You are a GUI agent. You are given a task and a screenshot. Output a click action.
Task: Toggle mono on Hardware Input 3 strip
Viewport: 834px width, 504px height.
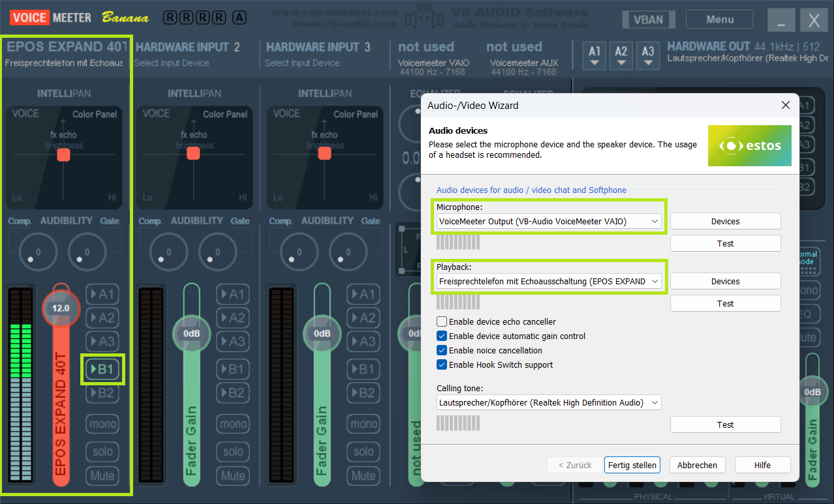(363, 424)
